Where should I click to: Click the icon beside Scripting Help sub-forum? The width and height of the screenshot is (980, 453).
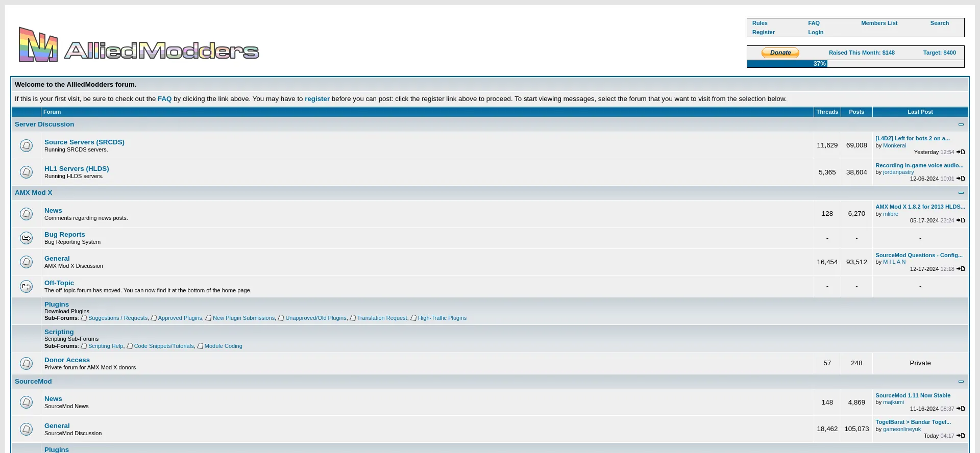[84, 346]
